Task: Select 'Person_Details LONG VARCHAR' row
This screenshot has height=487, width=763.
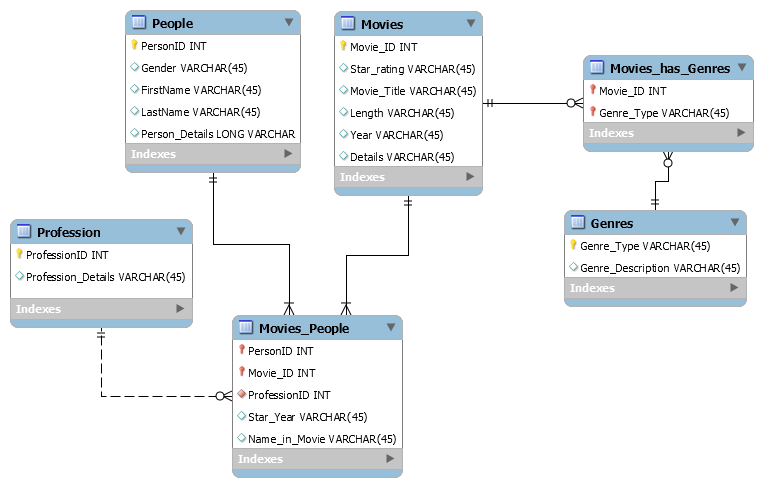Action: [213, 134]
